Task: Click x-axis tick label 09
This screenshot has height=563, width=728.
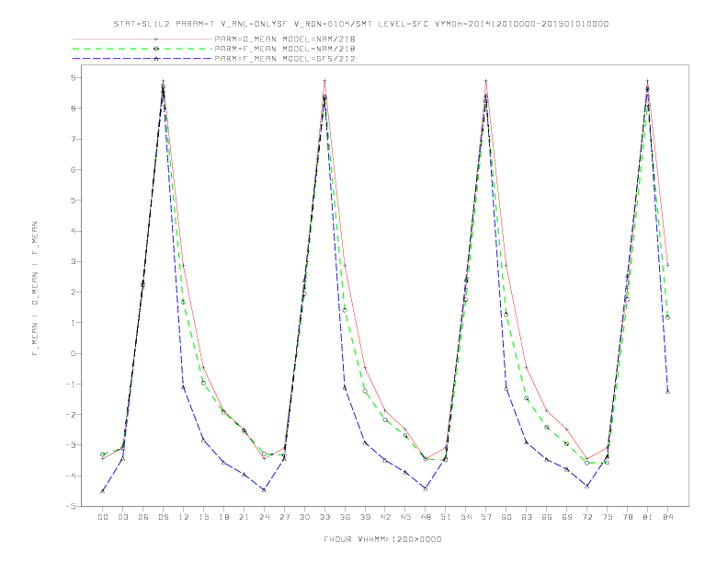Action: 164,517
